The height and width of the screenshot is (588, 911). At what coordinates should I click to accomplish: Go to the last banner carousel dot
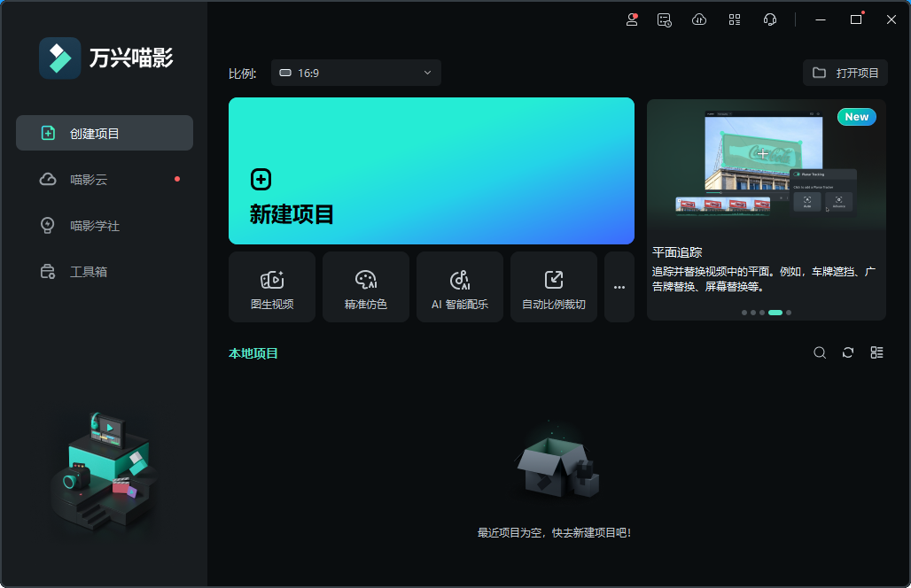tap(789, 313)
